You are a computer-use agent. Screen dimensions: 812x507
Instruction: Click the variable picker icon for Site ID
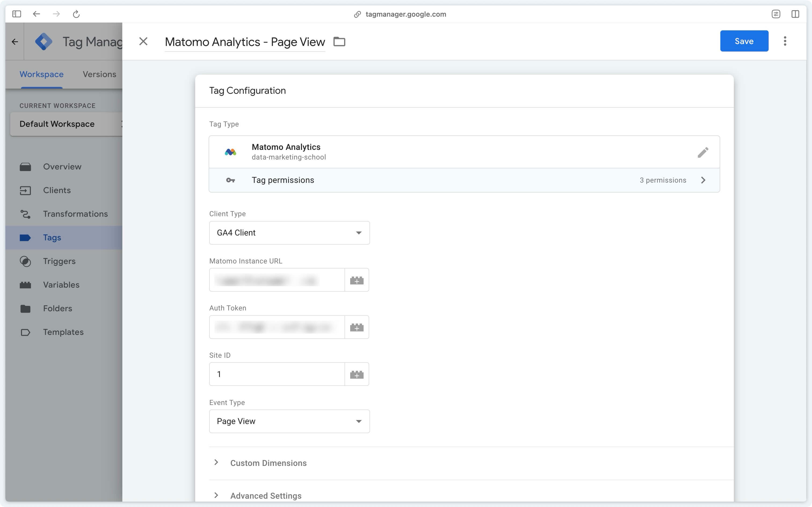pos(356,374)
